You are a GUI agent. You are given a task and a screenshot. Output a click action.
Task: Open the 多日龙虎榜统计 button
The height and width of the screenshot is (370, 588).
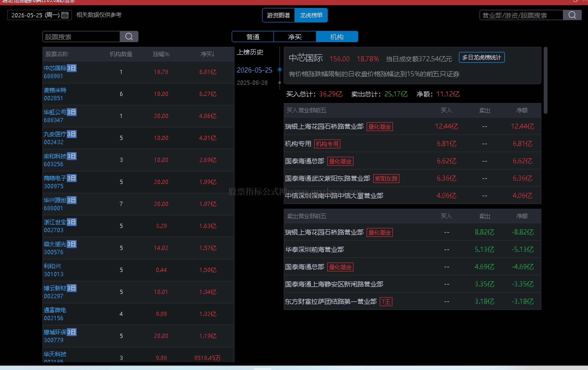[482, 58]
